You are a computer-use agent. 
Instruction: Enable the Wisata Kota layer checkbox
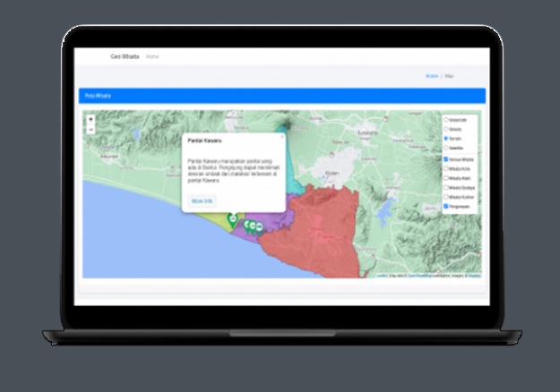(x=446, y=168)
